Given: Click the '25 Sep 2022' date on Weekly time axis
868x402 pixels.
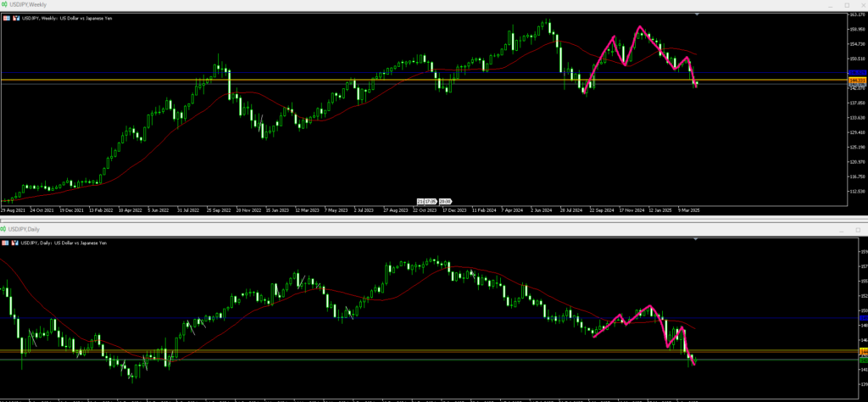Looking at the screenshot, I should point(218,210).
